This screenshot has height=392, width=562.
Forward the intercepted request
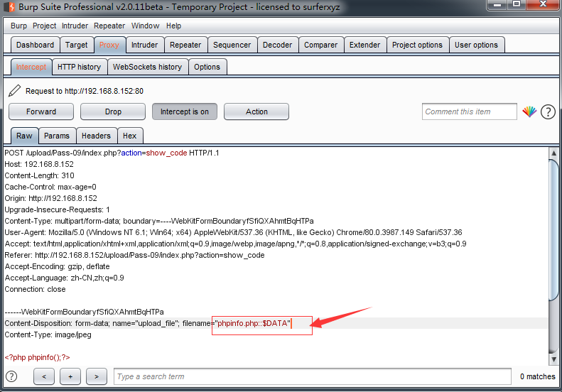(41, 111)
